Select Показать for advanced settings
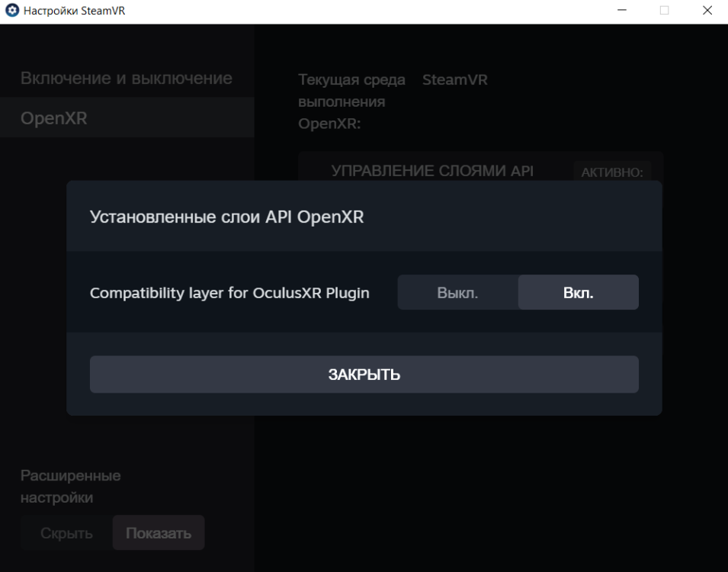Viewport: 728px width, 572px height. [x=159, y=533]
